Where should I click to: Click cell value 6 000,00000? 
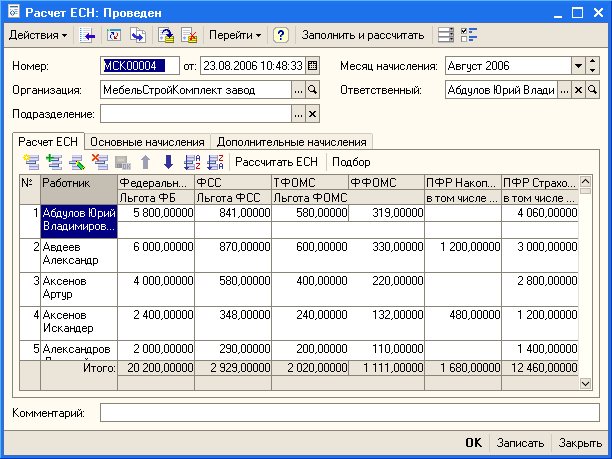tap(156, 247)
